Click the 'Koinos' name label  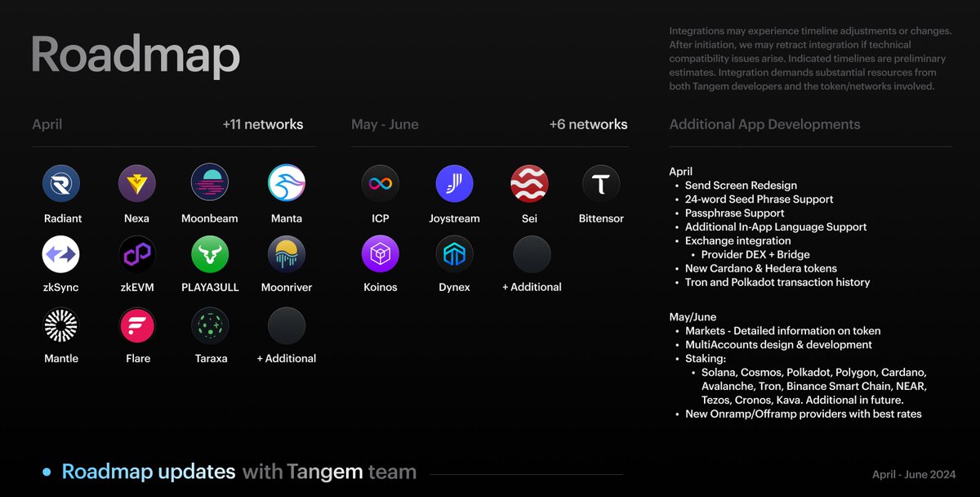381,288
